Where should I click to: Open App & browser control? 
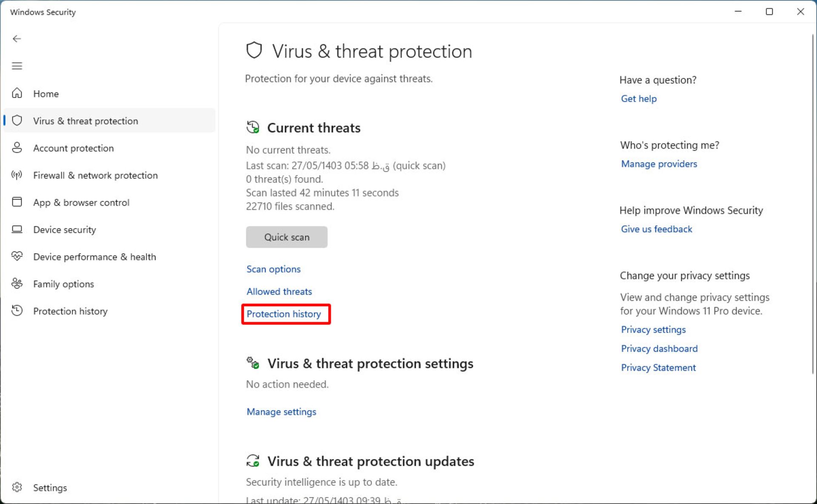[x=109, y=202]
